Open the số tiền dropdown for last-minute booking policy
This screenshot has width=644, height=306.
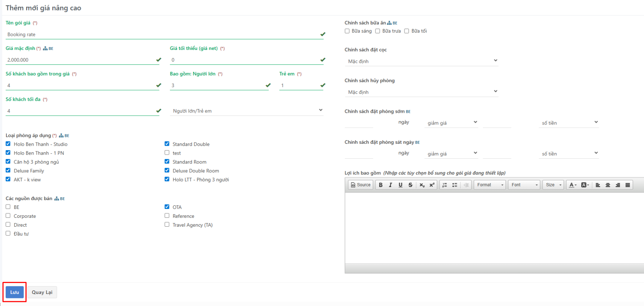point(569,153)
